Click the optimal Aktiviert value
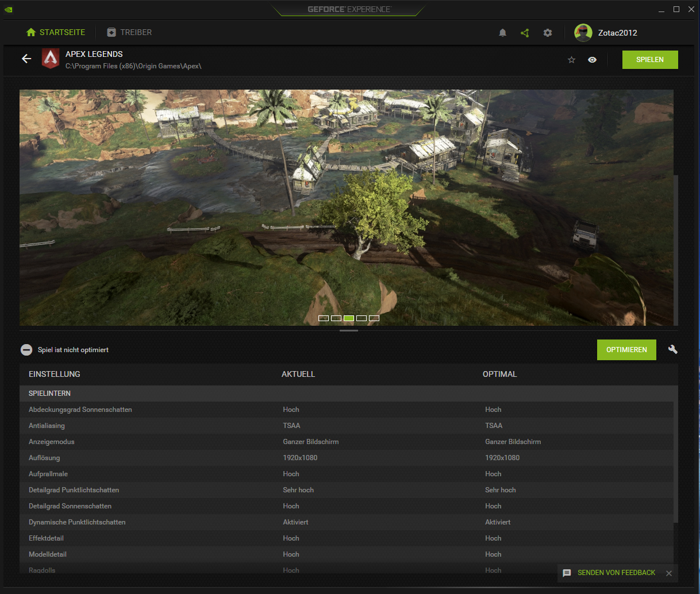 498,522
